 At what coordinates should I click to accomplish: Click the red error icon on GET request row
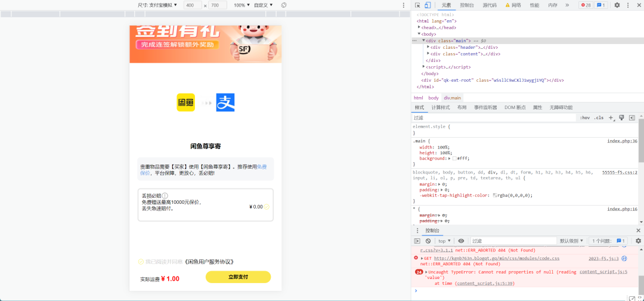click(x=416, y=258)
